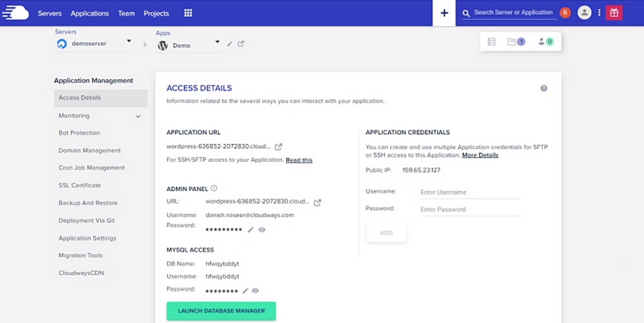Click the Admin Panel URL link text

coord(257,202)
